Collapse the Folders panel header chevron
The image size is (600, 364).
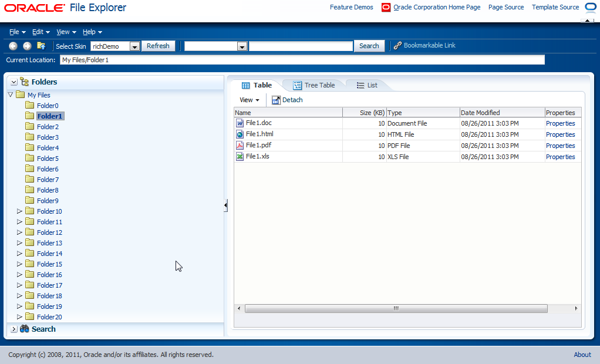(x=14, y=82)
